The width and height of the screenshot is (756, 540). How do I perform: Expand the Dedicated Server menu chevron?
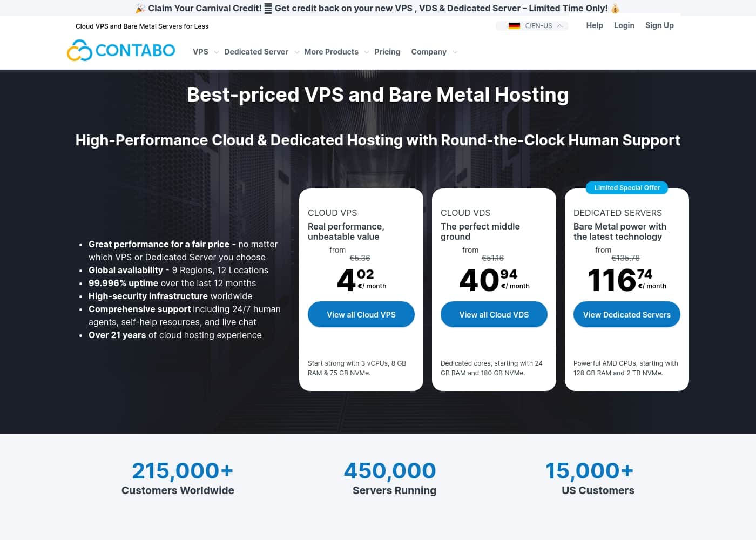tap(296, 52)
